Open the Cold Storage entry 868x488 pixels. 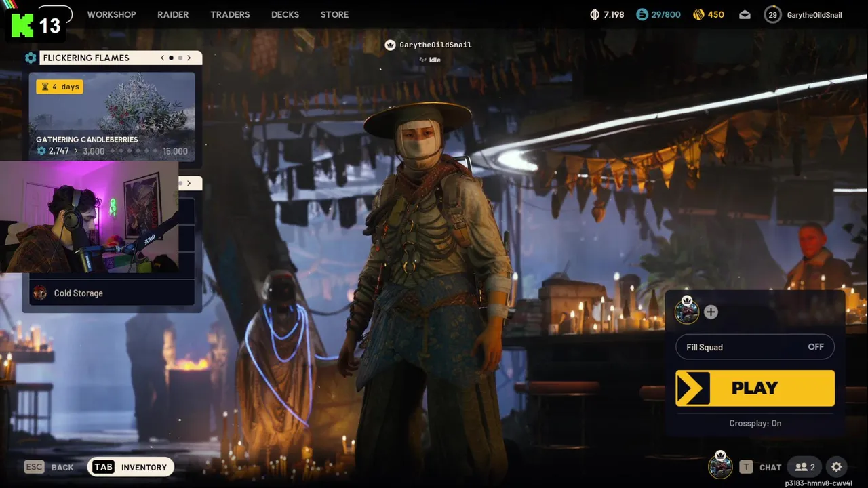click(112, 293)
